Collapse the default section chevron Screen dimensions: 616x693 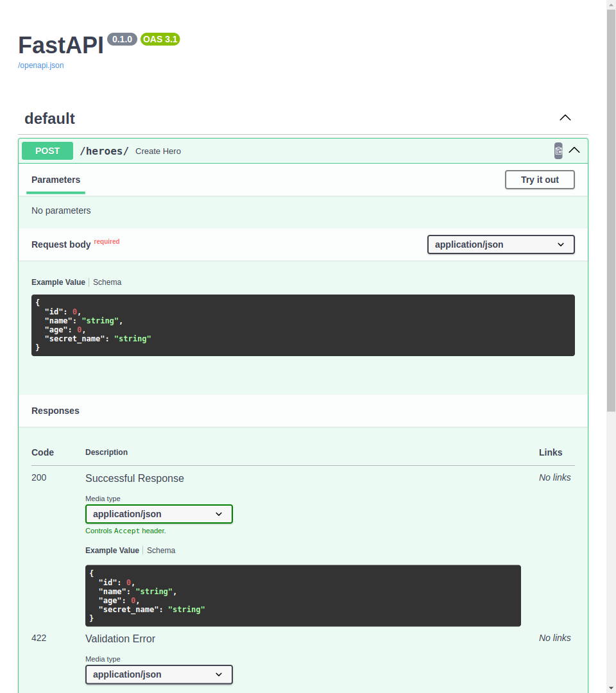565,118
